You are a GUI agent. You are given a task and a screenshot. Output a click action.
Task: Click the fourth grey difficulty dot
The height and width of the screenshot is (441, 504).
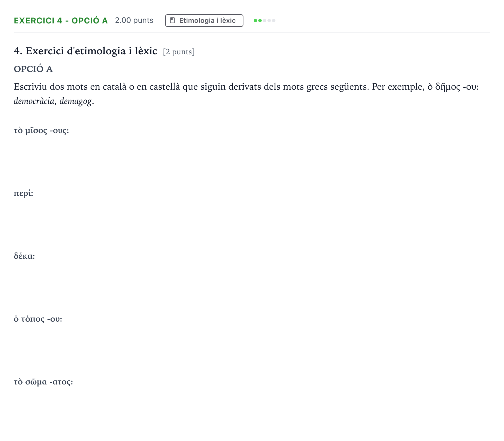coord(269,21)
